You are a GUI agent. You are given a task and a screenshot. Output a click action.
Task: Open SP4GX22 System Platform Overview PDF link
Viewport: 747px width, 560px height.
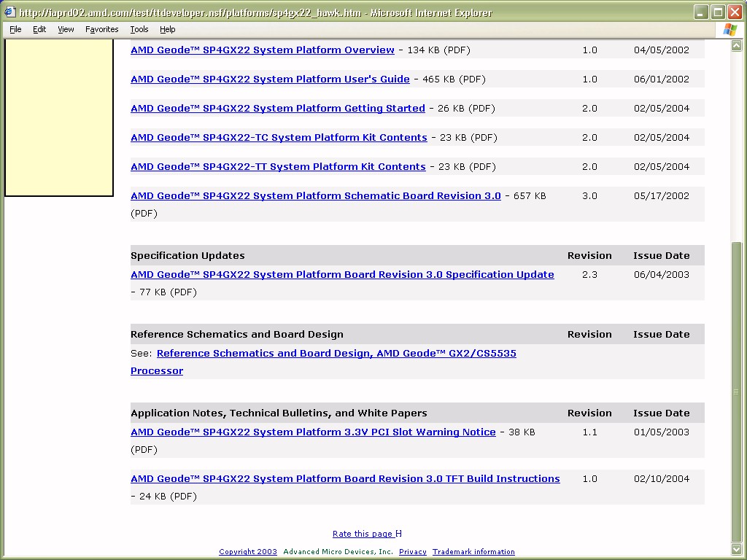click(x=262, y=50)
